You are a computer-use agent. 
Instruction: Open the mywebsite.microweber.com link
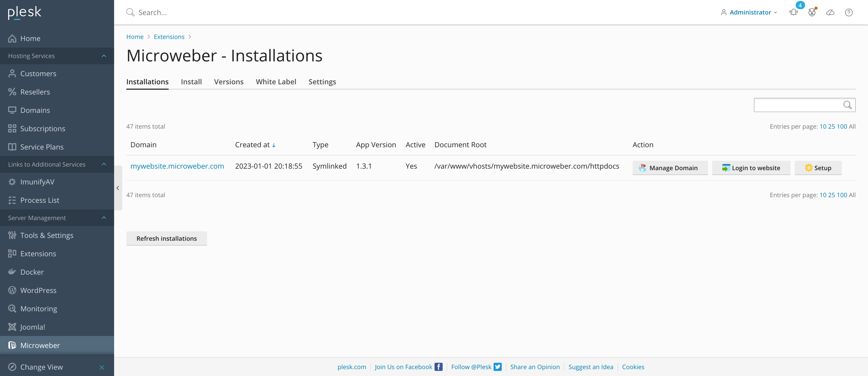[177, 166]
